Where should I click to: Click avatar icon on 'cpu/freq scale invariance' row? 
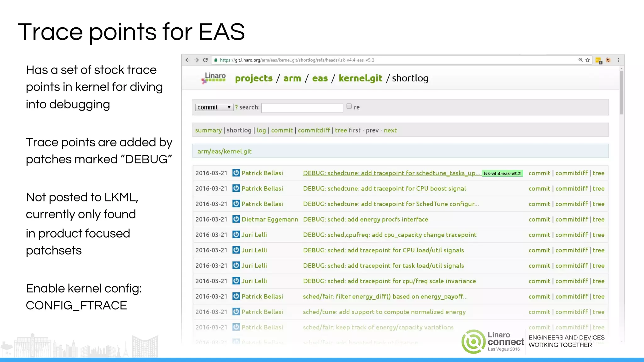tap(236, 281)
